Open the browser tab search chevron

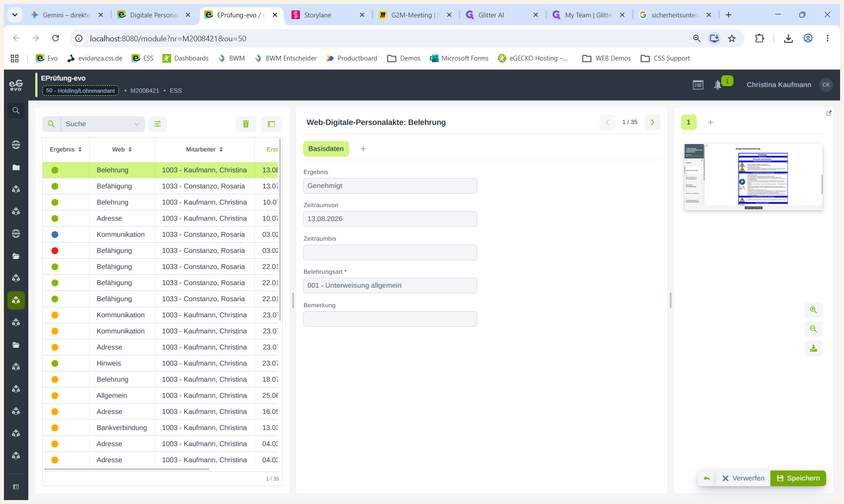[x=15, y=15]
